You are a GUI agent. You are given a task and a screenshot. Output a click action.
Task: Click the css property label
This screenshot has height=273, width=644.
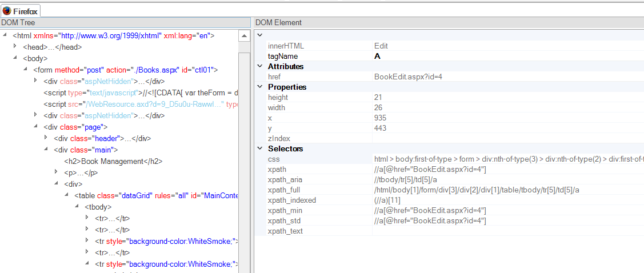click(x=273, y=159)
